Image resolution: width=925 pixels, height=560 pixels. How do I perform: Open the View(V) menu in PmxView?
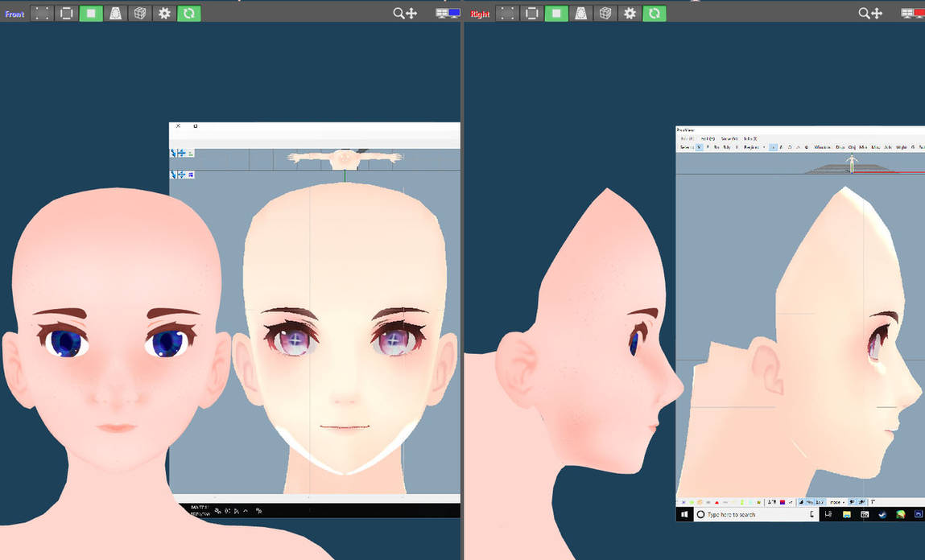[x=729, y=138]
